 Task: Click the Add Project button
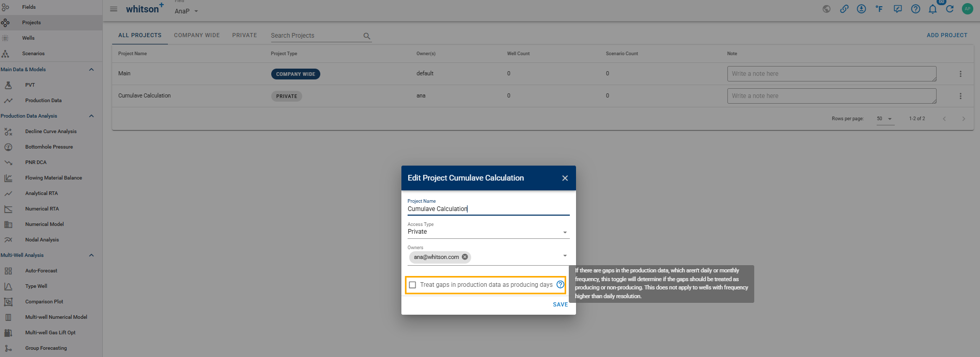946,35
